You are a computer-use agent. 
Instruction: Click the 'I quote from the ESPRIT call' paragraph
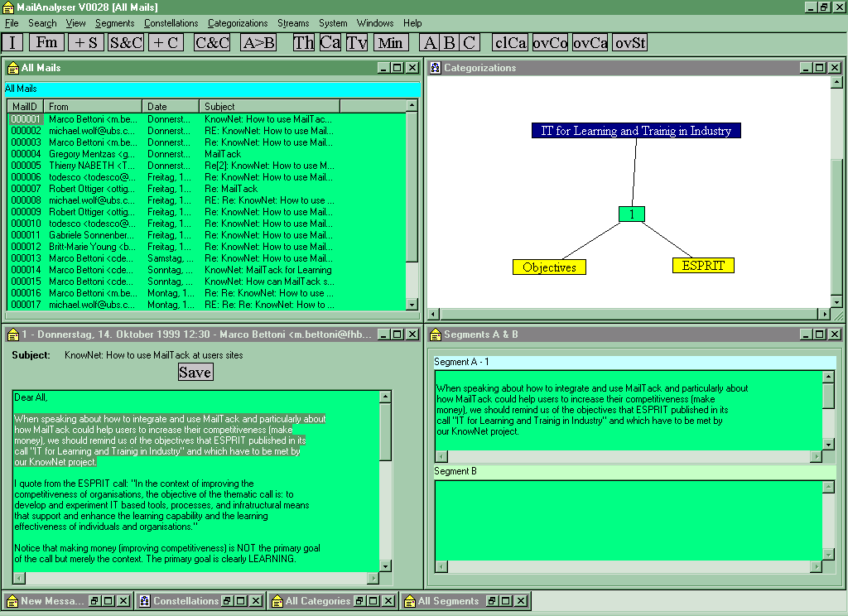tap(161, 505)
